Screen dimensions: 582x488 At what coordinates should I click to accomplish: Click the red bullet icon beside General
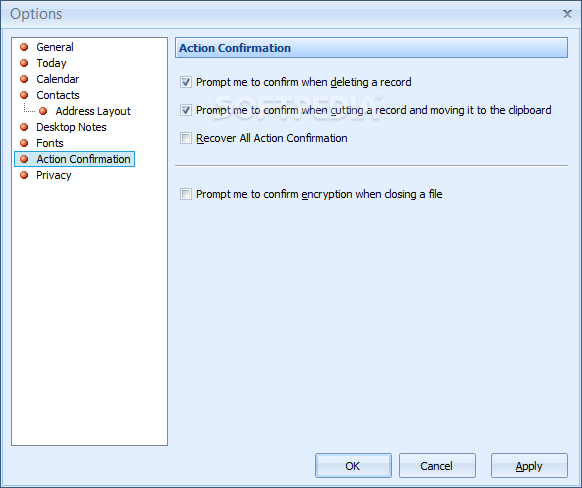(24, 47)
